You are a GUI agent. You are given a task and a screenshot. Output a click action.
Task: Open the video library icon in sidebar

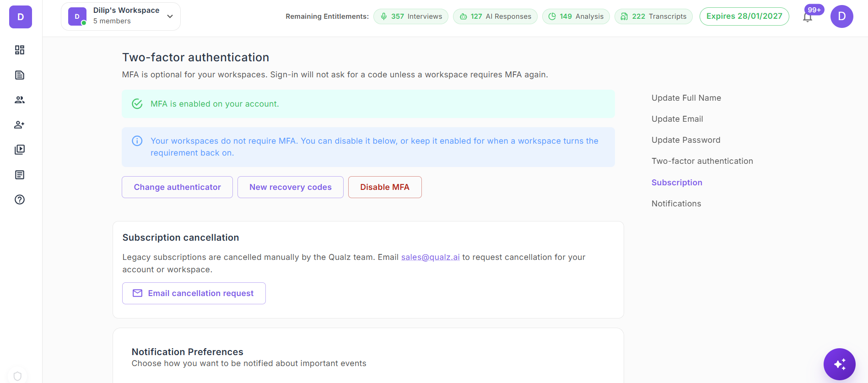[x=20, y=150]
